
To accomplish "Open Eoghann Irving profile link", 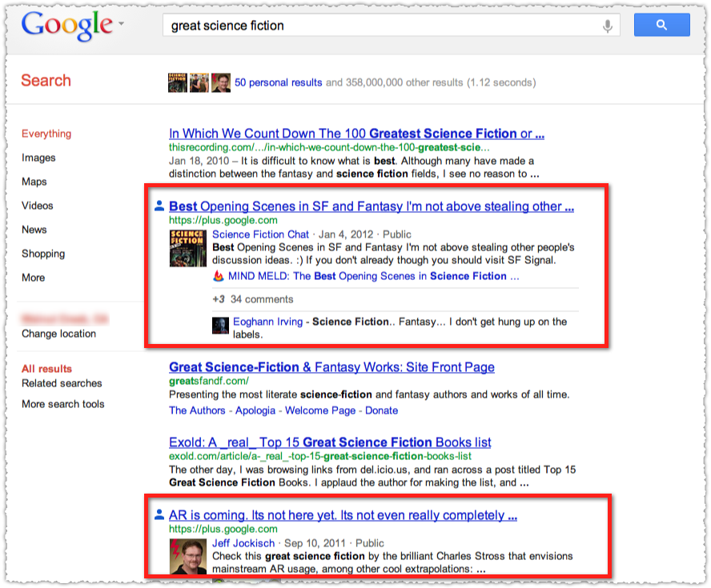I will pyautogui.click(x=267, y=322).
